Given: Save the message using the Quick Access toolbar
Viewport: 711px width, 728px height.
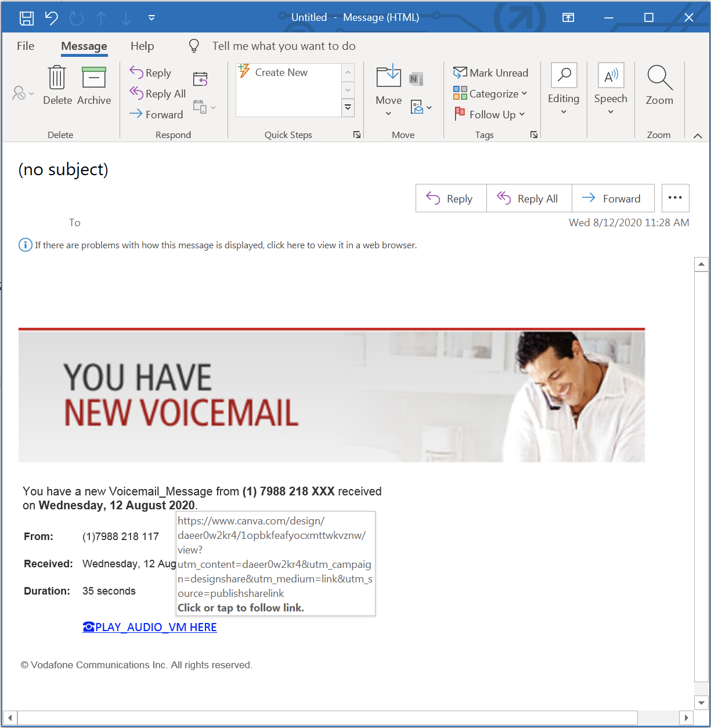Looking at the screenshot, I should [26, 17].
